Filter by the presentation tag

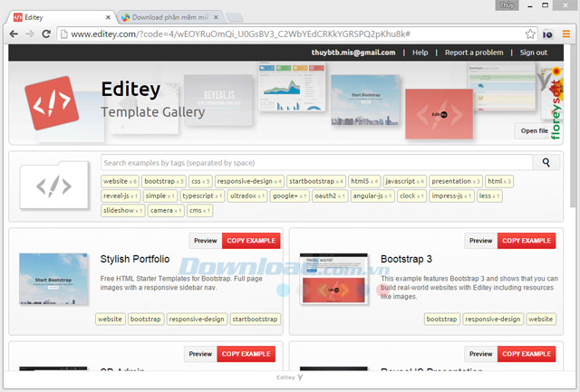click(456, 181)
